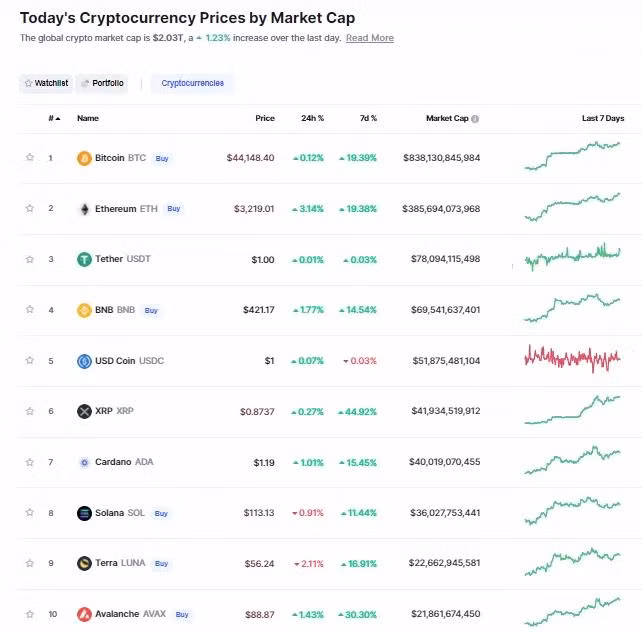
Task: Toggle the watchlist star for Cardano
Action: (x=30, y=462)
